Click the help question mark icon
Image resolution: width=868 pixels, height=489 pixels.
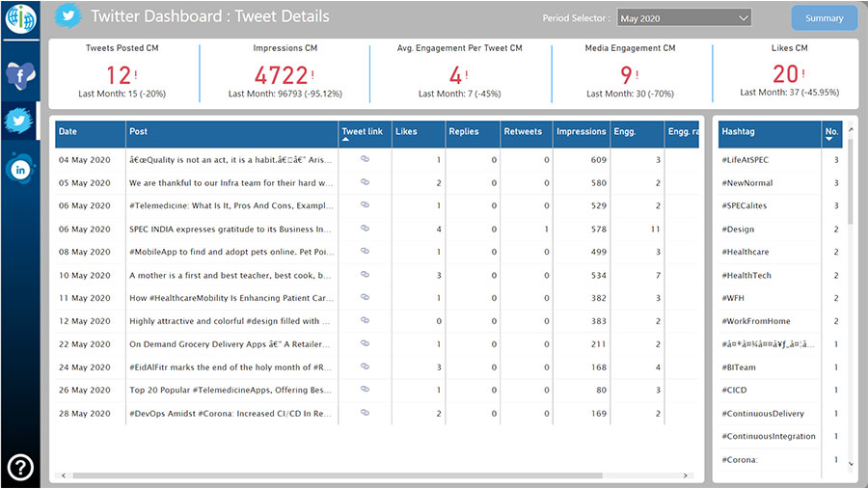(x=20, y=467)
